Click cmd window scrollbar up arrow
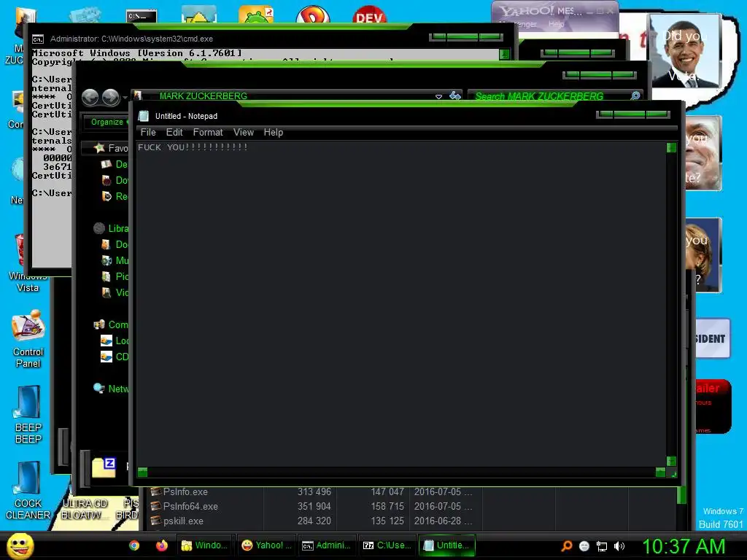The width and height of the screenshot is (747, 560). [x=505, y=54]
